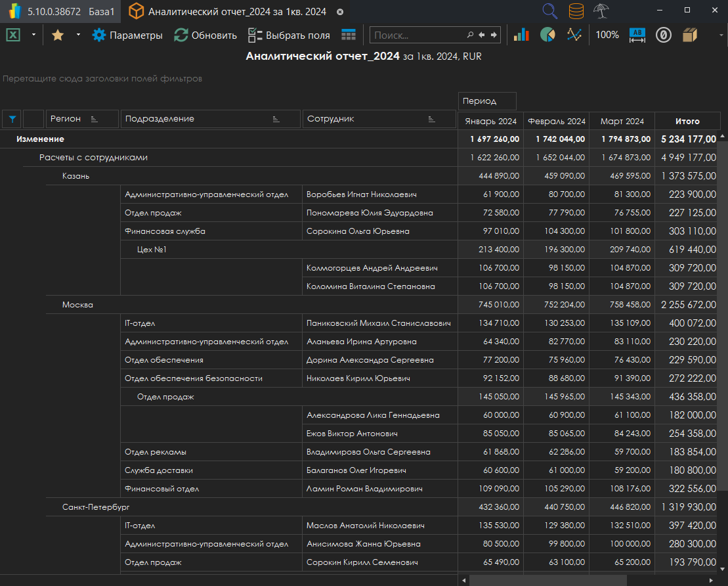Click the Excel export icon
This screenshot has width=728, height=586.
(x=13, y=35)
